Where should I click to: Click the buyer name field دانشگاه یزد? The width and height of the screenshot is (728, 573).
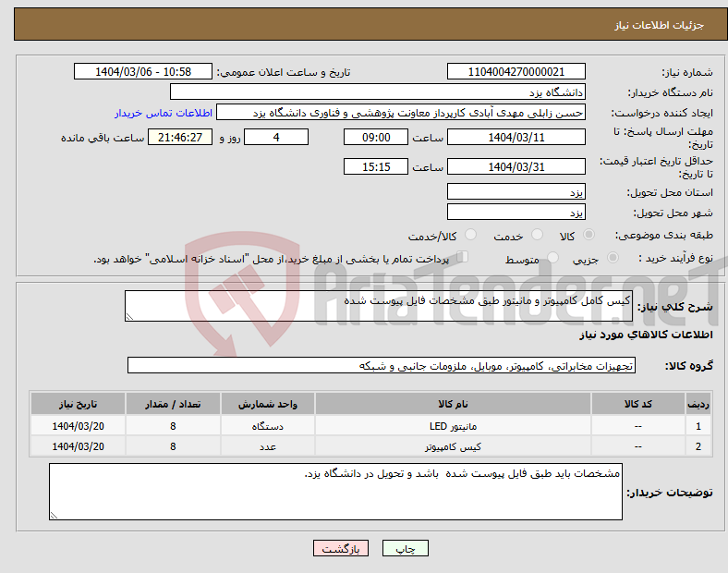(x=378, y=91)
